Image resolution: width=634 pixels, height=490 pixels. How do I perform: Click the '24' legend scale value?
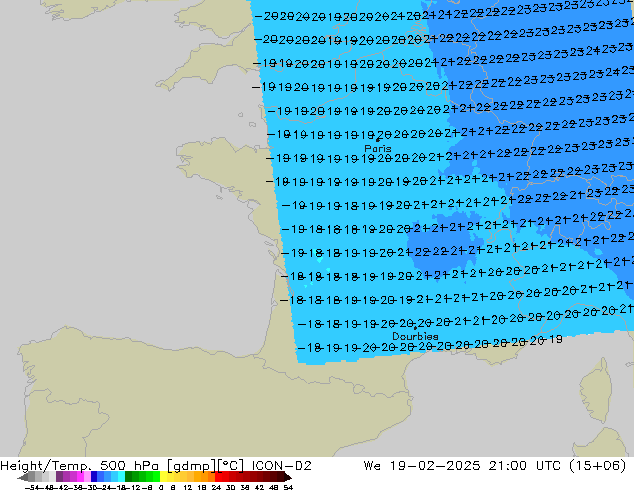216,487
